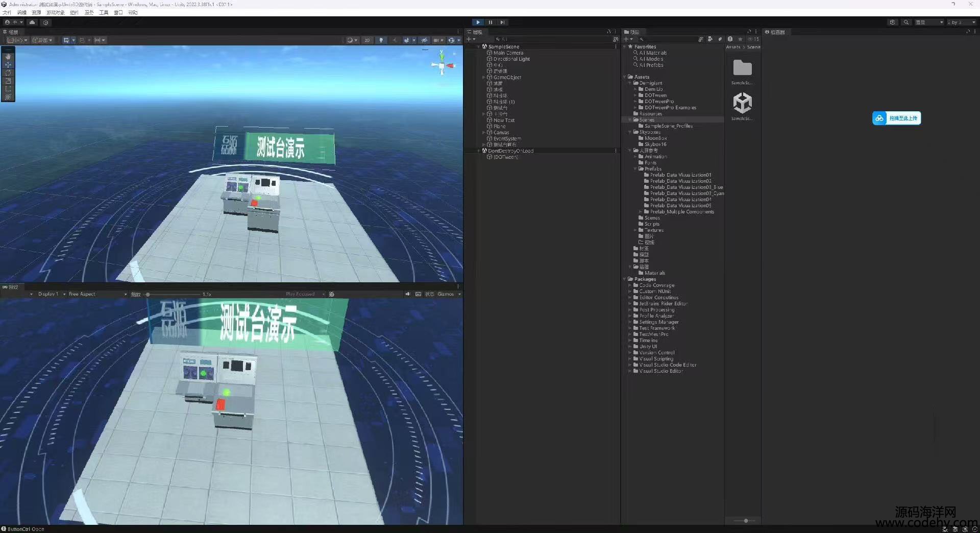The width and height of the screenshot is (980, 533).
Task: Select the combined Transform tool
Action: pos(8,97)
